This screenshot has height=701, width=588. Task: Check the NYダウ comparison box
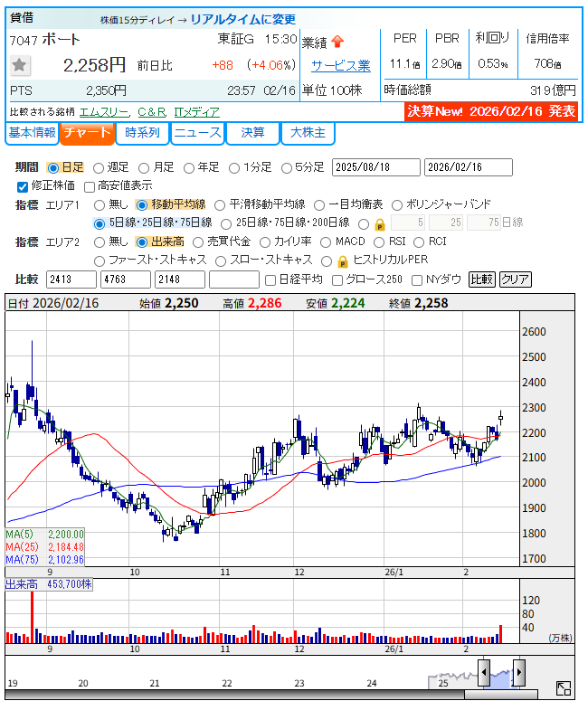pos(417,280)
